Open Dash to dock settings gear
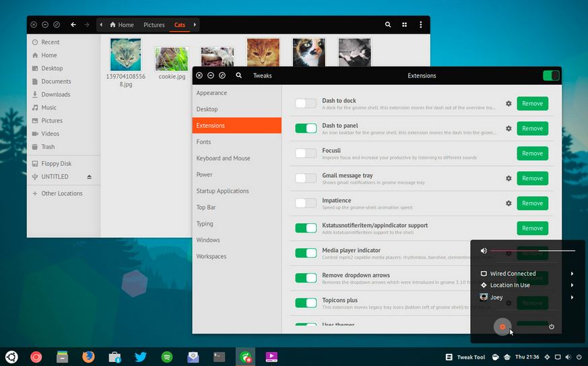588x366 pixels. point(509,104)
